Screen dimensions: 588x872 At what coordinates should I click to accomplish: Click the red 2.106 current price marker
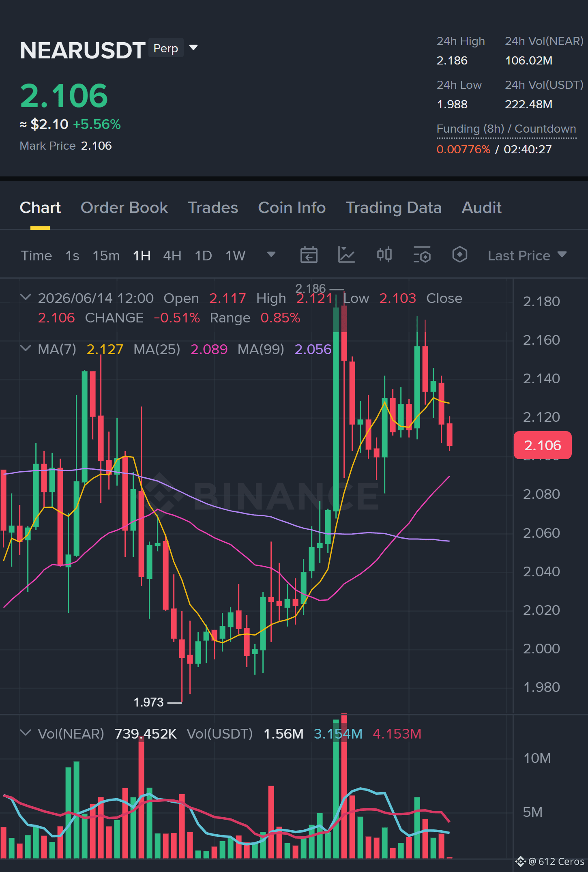coord(543,445)
